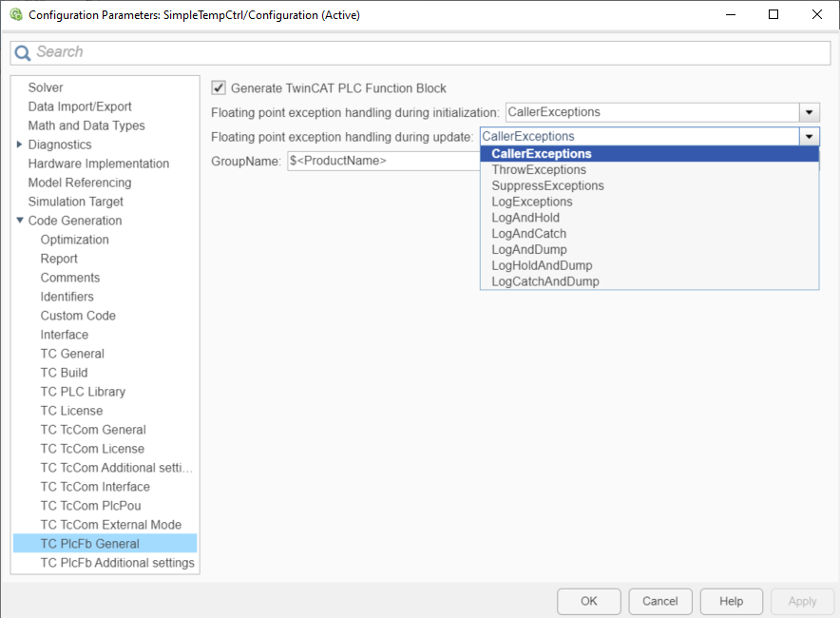Open the Optimization subpane
This screenshot has width=840, height=618.
click(74, 240)
